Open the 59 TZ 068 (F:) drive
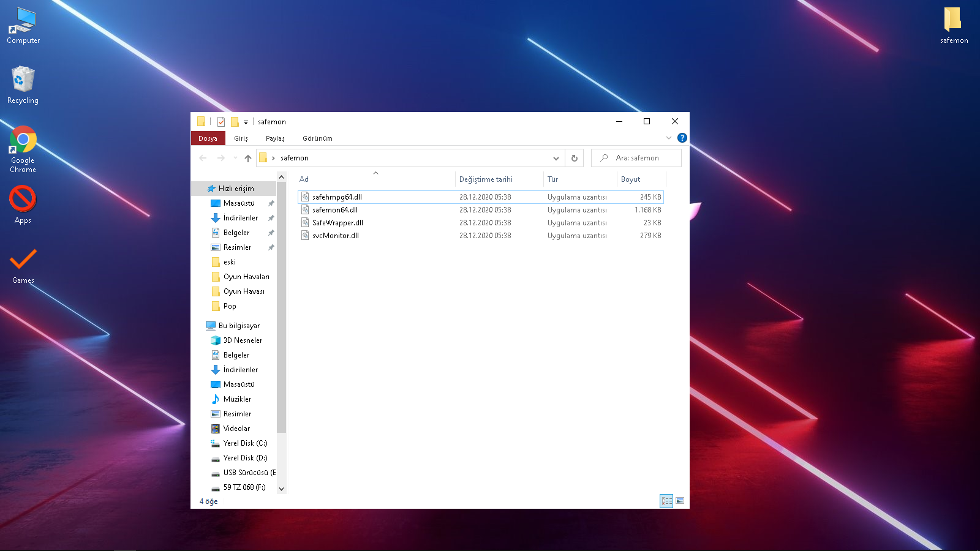 click(244, 487)
